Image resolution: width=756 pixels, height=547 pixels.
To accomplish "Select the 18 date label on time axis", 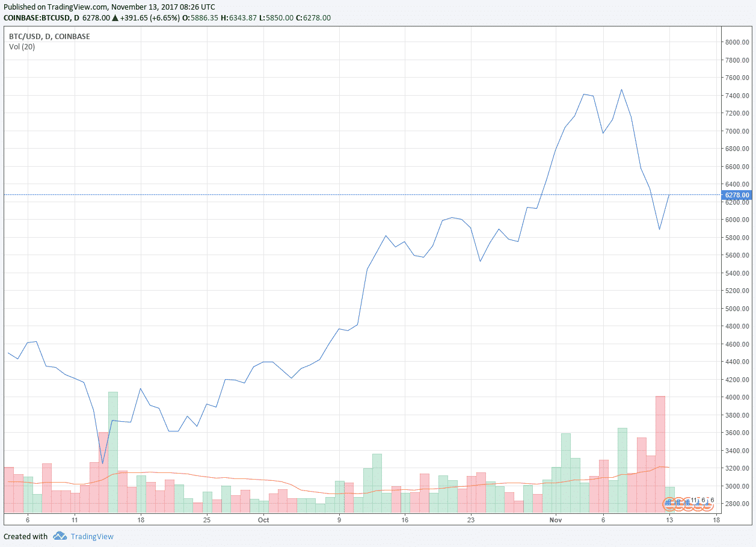I will (x=140, y=519).
